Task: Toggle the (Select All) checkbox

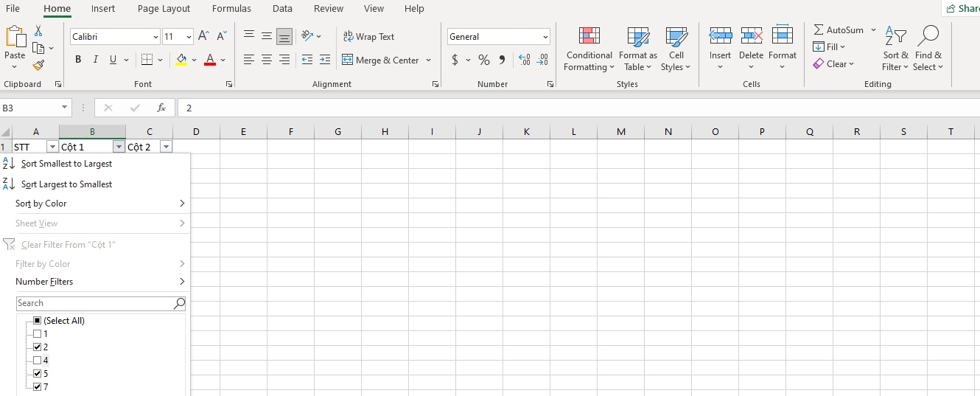Action: tap(38, 321)
